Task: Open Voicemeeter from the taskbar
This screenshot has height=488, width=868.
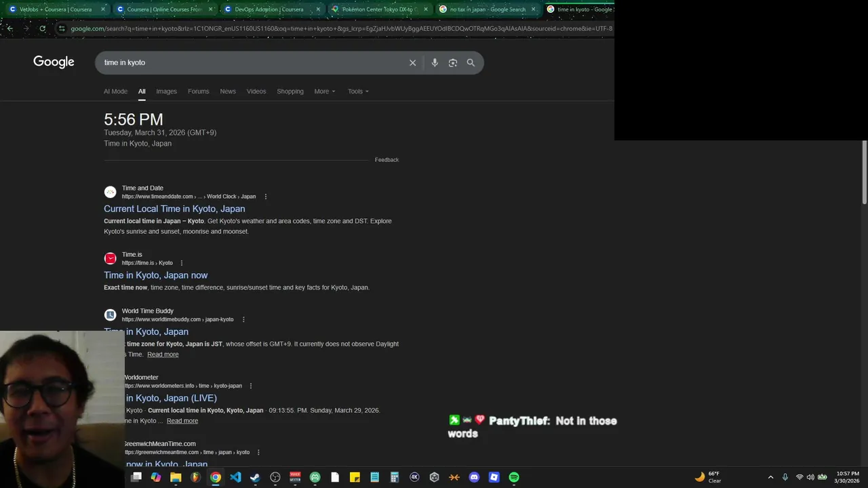Action: (295, 477)
